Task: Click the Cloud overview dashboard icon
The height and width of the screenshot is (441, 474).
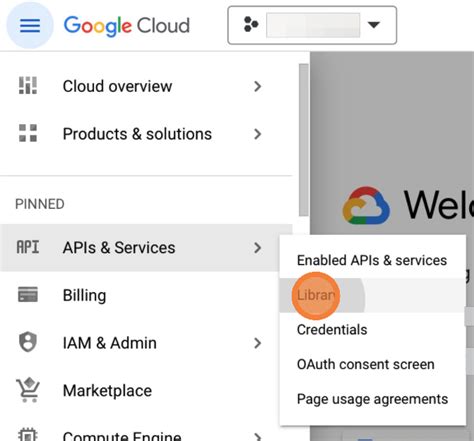Action: click(28, 86)
